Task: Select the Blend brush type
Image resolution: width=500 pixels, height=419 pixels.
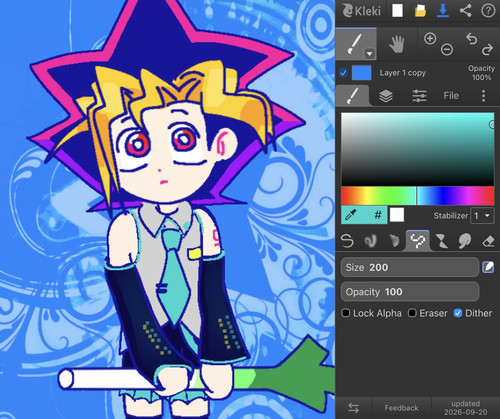Action: pos(370,241)
